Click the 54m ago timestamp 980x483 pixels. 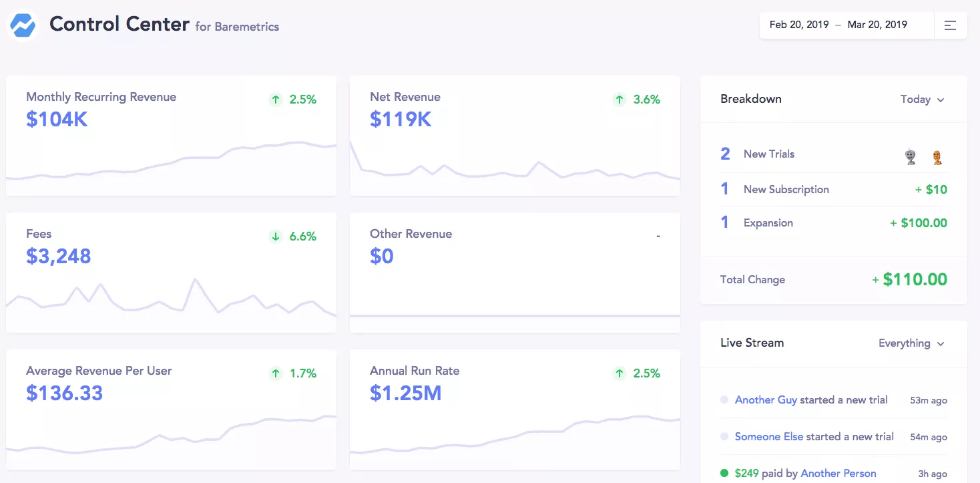tap(929, 438)
